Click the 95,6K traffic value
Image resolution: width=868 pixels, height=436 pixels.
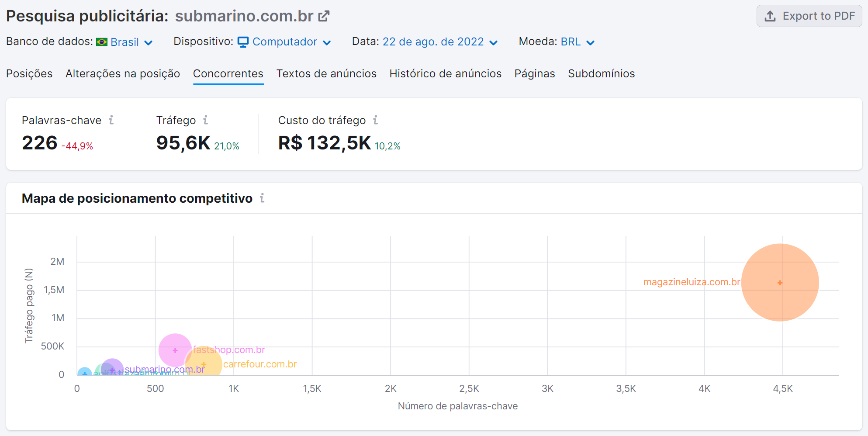coord(183,143)
